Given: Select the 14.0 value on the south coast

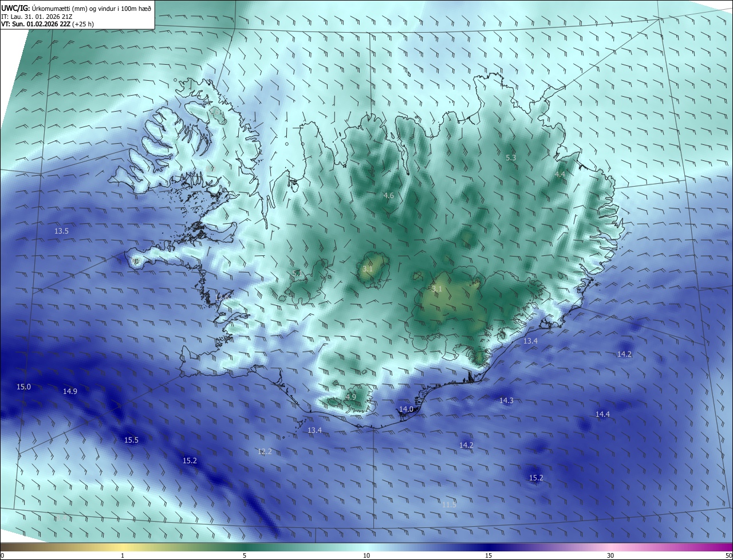Looking at the screenshot, I should tap(406, 409).
